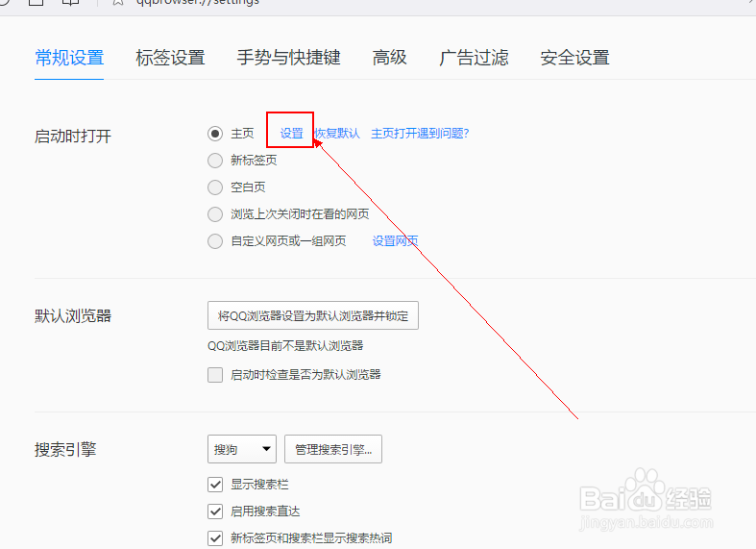Toggle 启动时检查是否为默认浏览器 checkbox
The image size is (756, 549).
(215, 374)
